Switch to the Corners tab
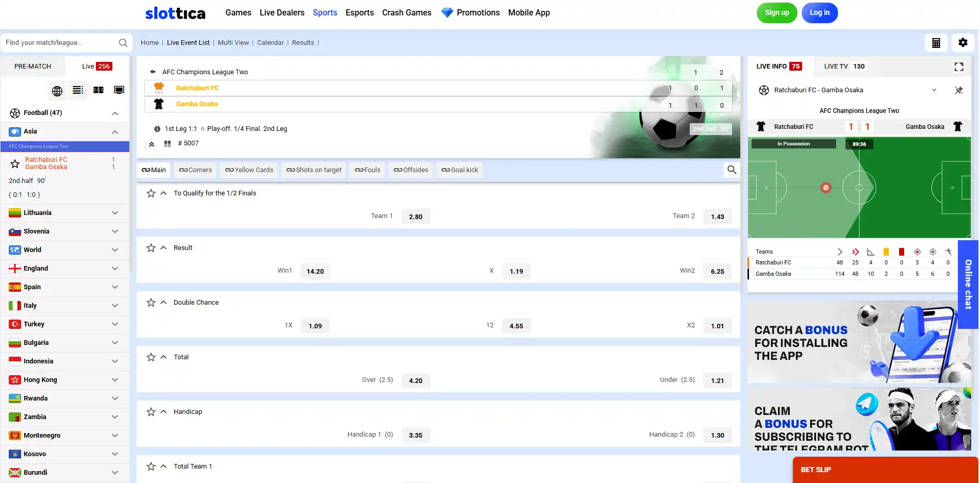Image resolution: width=980 pixels, height=483 pixels. pos(195,170)
